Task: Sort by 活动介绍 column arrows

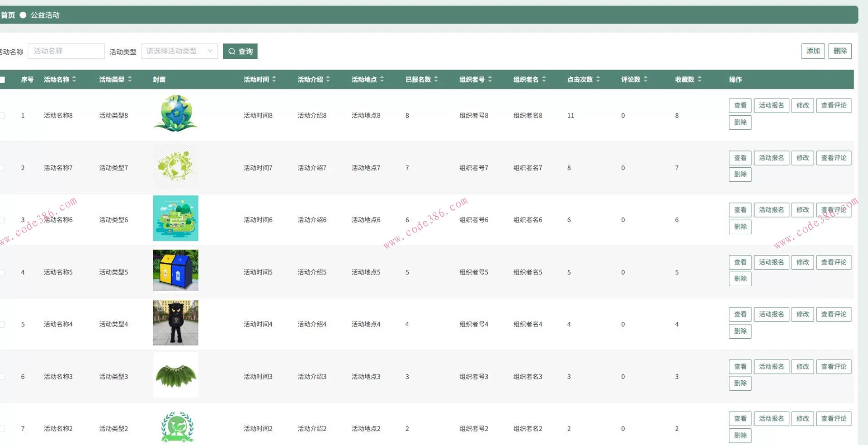Action: click(x=328, y=79)
